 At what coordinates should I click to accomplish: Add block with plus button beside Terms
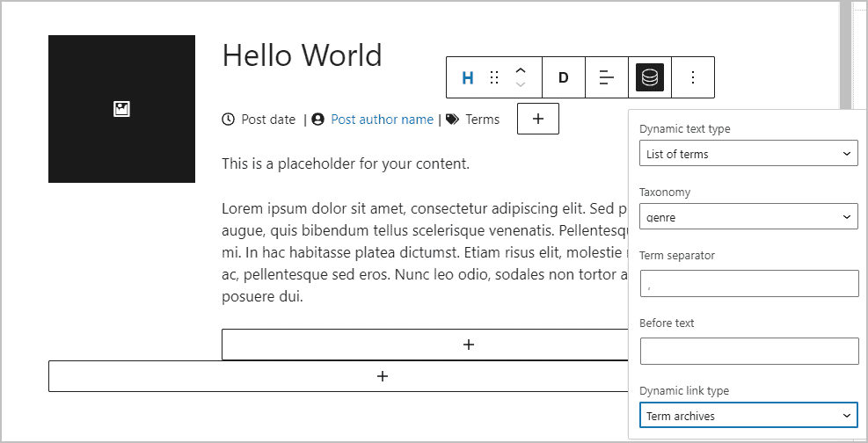click(538, 119)
